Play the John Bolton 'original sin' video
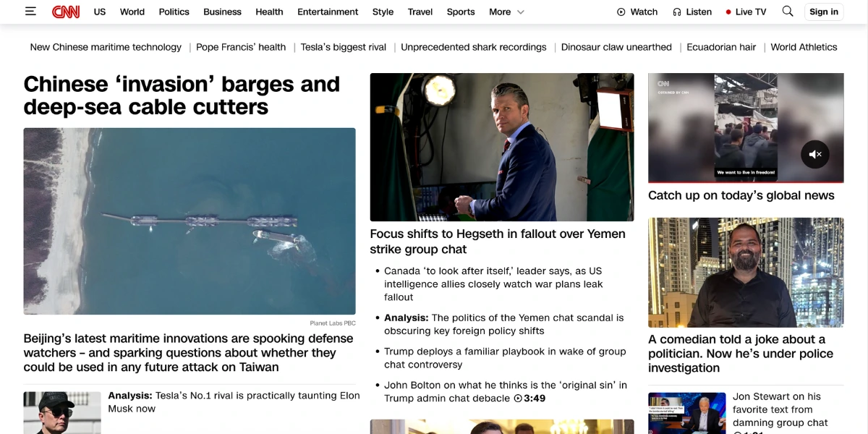The width and height of the screenshot is (868, 434). click(506, 391)
